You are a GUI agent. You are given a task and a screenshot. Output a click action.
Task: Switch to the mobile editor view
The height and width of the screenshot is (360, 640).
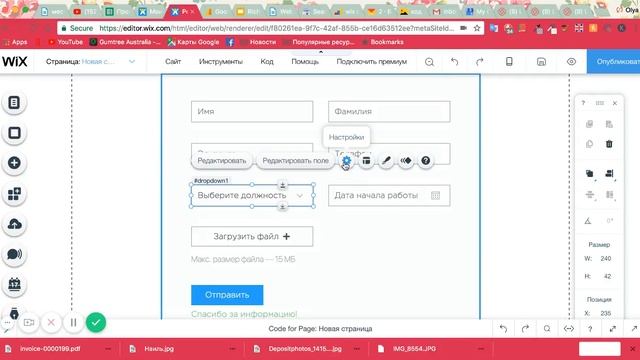(x=509, y=62)
